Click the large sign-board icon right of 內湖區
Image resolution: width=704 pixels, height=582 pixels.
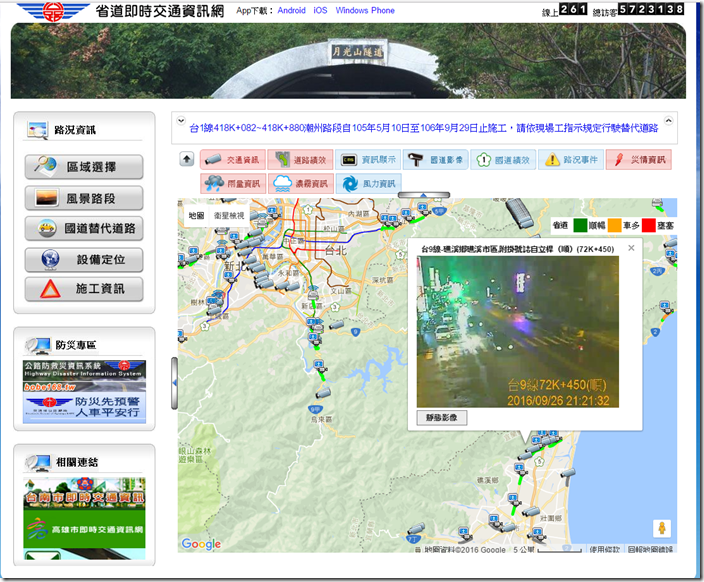click(x=520, y=213)
